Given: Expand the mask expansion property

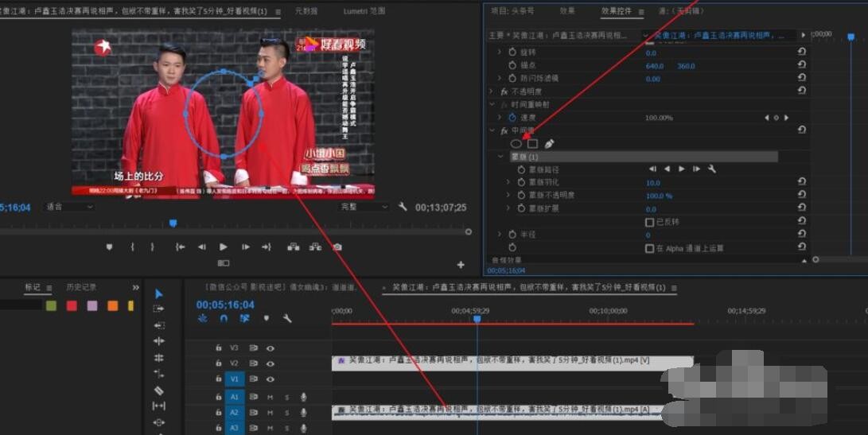Looking at the screenshot, I should [x=508, y=208].
